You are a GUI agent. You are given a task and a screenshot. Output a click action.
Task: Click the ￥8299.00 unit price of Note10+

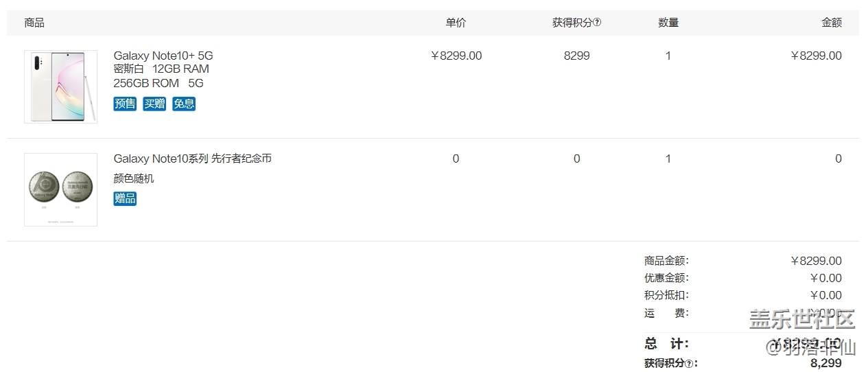click(456, 56)
